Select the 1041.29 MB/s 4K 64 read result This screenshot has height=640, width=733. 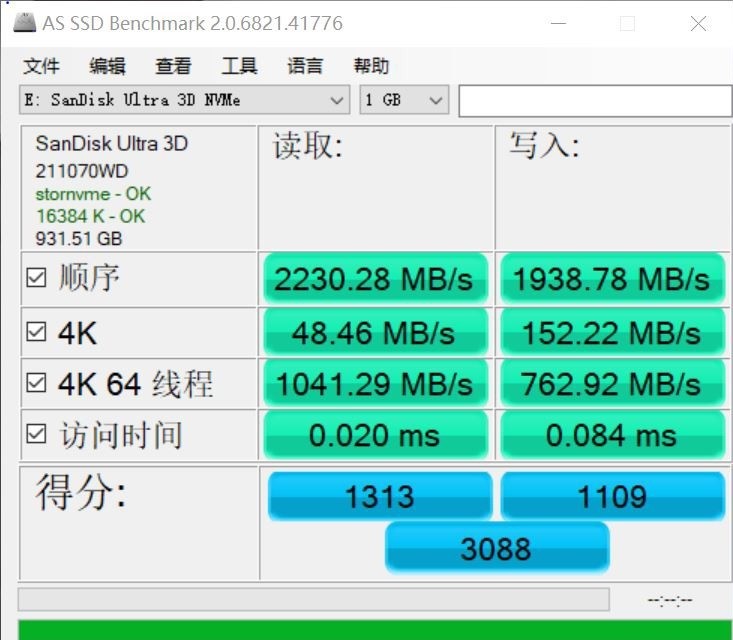click(x=376, y=384)
